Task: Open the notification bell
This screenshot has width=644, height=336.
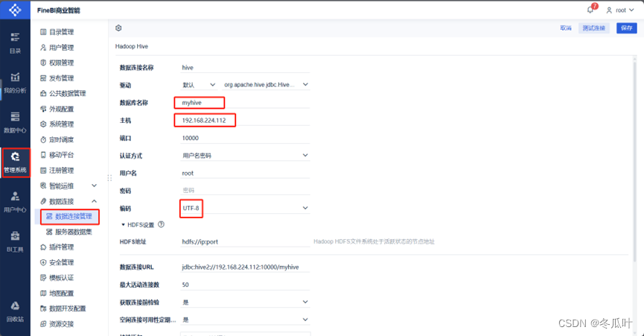Action: pos(590,10)
